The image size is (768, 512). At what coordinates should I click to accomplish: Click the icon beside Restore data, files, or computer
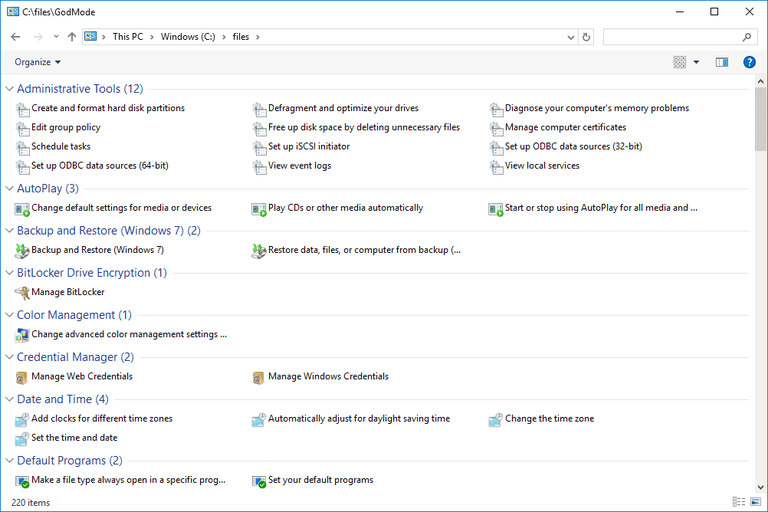[259, 251]
